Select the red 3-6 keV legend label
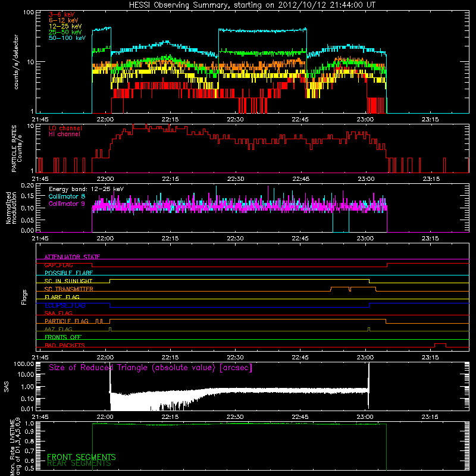The width and height of the screenshot is (476, 476). tap(62, 14)
